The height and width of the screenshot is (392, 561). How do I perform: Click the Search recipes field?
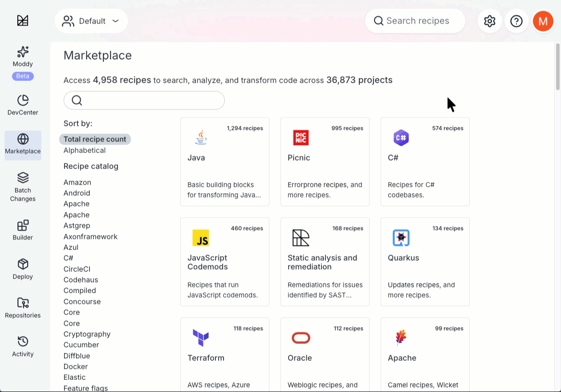415,21
